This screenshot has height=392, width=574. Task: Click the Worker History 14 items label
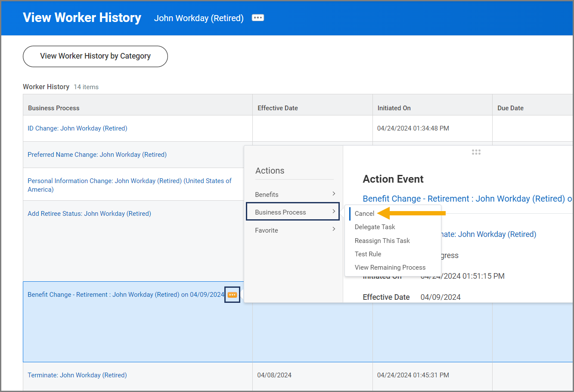click(61, 87)
